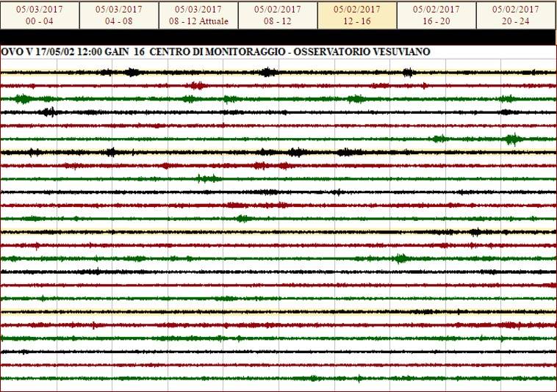Click the OVO V 17/05/02 12:00 header text
The width and height of the screenshot is (557, 392).
pos(57,52)
